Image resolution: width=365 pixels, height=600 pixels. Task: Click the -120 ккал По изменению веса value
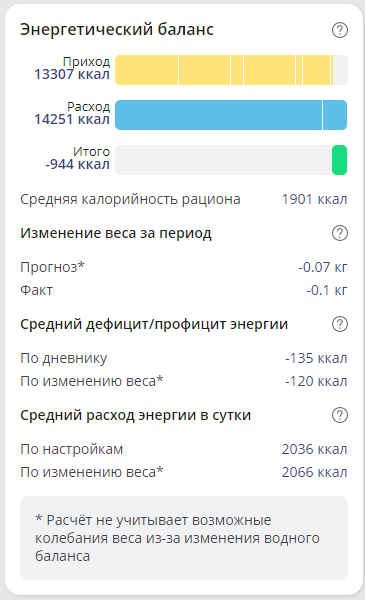(x=316, y=381)
